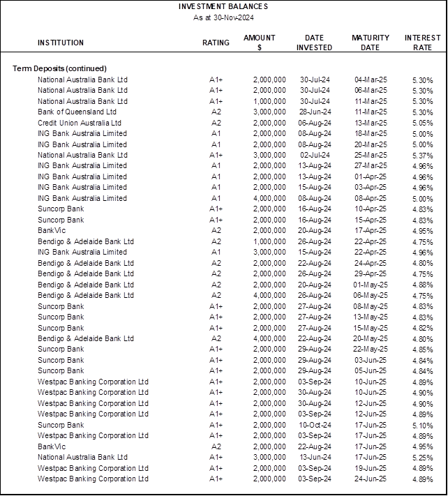Click ING Bank name in 18-Mar-25 row
The width and height of the screenshot is (448, 496).
point(82,134)
